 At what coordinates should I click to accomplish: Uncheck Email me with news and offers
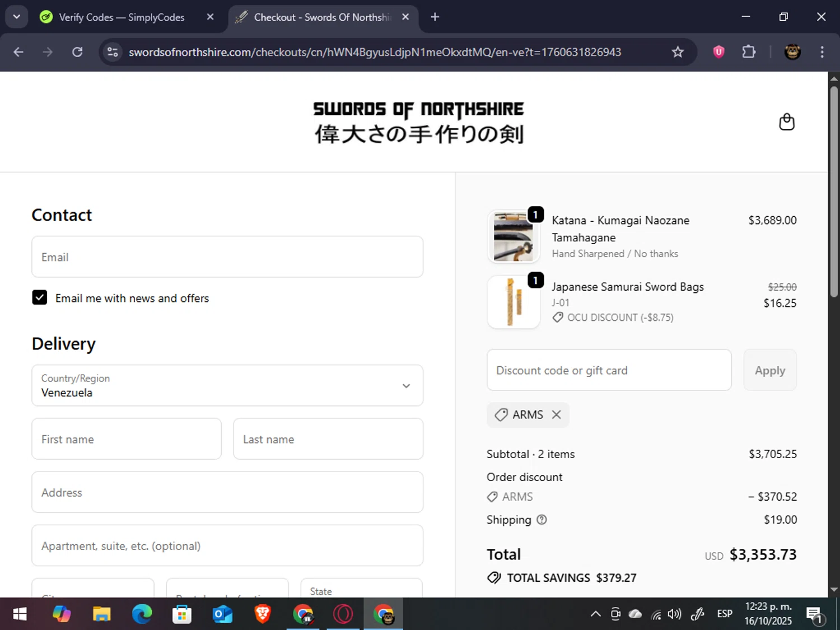40,297
